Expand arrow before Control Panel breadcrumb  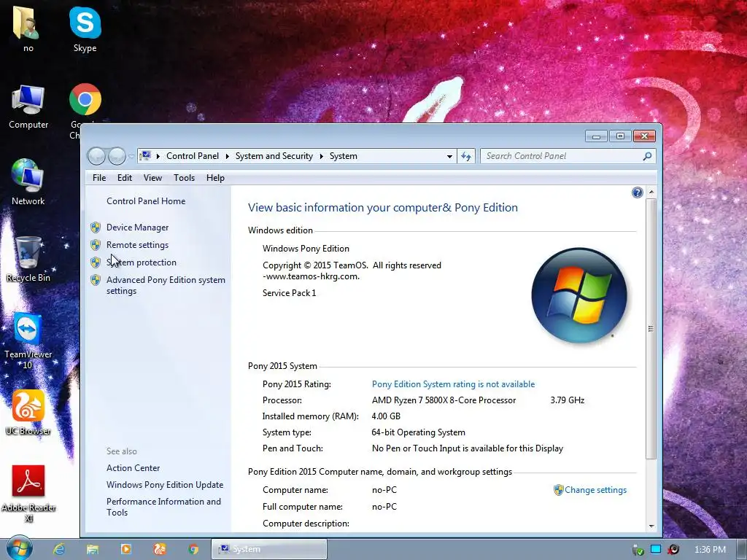point(158,156)
